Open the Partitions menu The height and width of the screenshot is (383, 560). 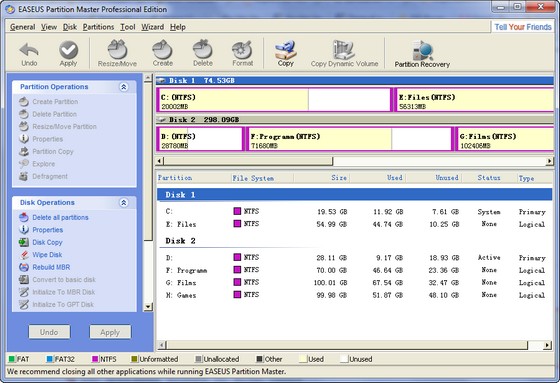pyautogui.click(x=98, y=27)
